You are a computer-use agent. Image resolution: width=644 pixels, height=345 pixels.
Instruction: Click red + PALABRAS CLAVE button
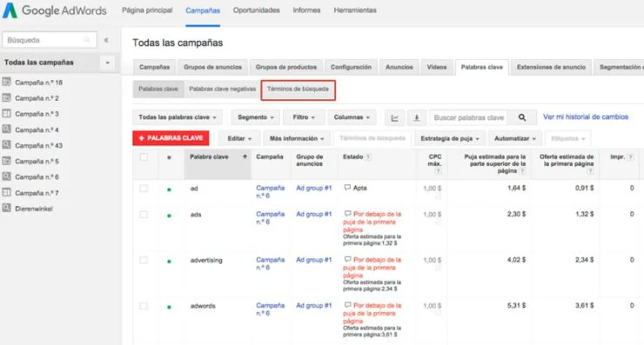(x=171, y=138)
